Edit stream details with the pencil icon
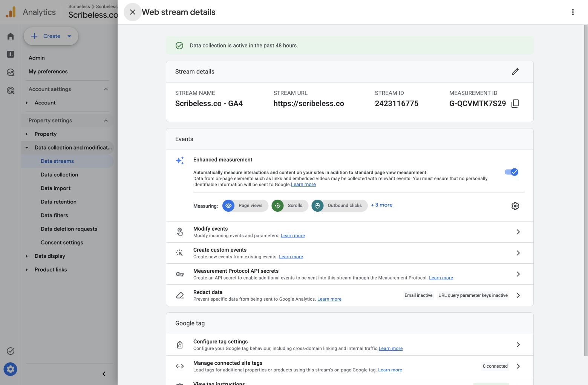Screen dimensions: 588x385 (515, 72)
